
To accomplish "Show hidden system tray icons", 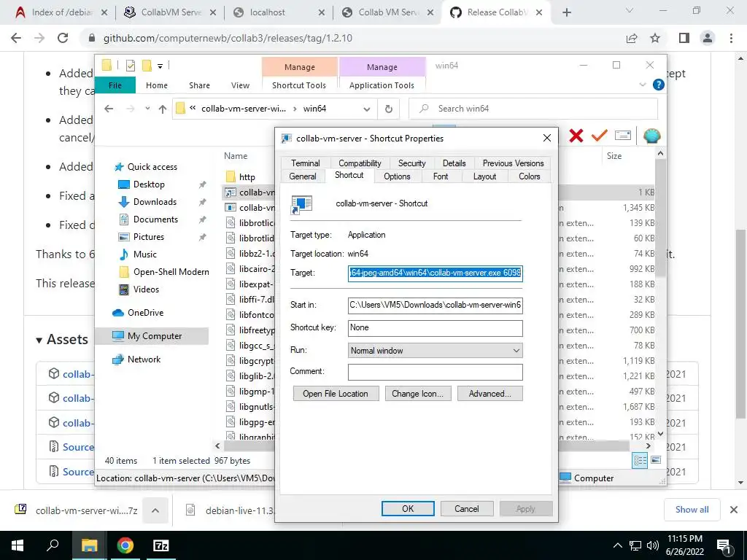I will coord(617,545).
